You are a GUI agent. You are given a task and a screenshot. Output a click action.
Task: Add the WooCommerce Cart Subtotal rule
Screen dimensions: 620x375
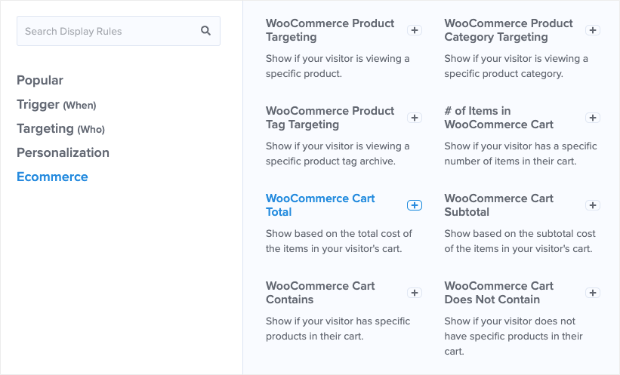(x=592, y=205)
